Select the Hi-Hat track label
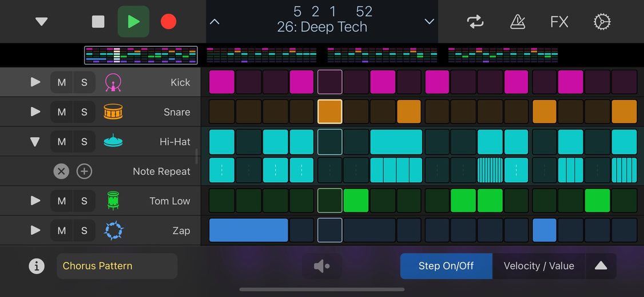 (x=175, y=142)
